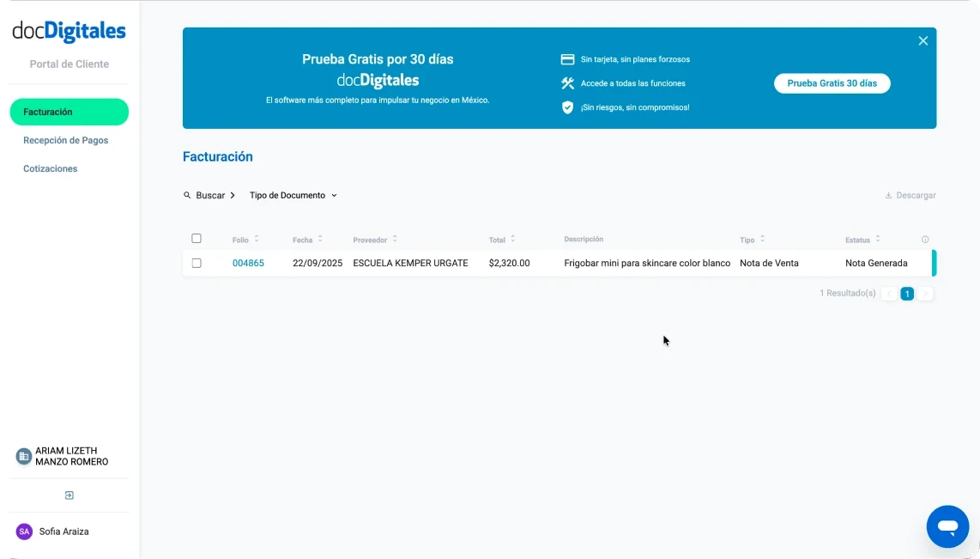Check the select-all checkbox in the table header

point(197,238)
